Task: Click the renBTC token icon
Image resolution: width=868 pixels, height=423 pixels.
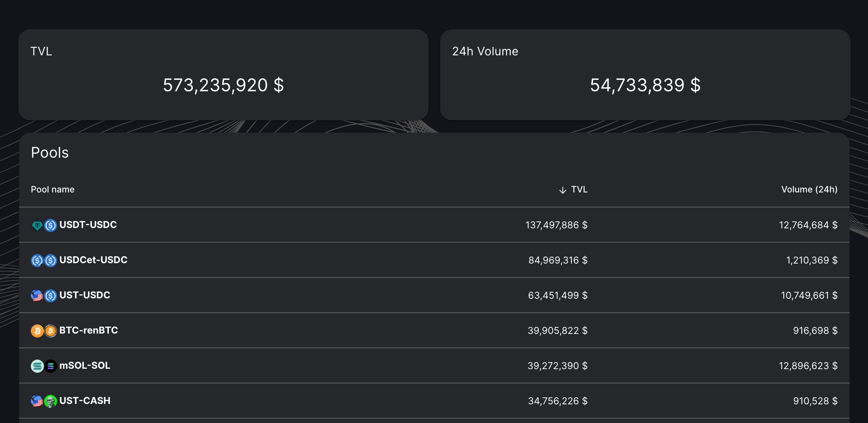Action: tap(51, 331)
